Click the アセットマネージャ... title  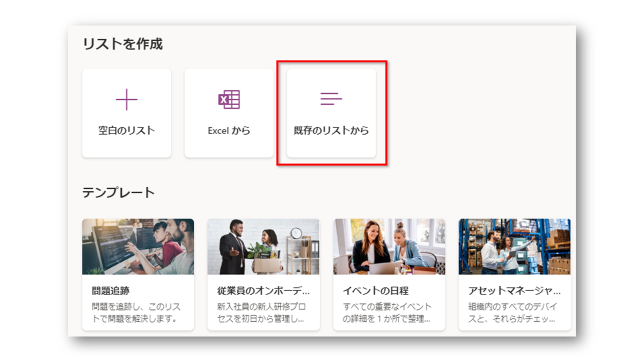(x=515, y=291)
